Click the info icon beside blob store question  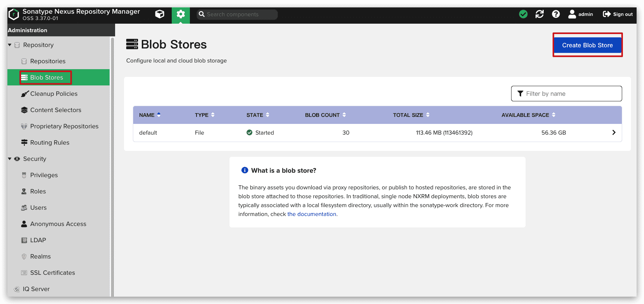pyautogui.click(x=245, y=170)
